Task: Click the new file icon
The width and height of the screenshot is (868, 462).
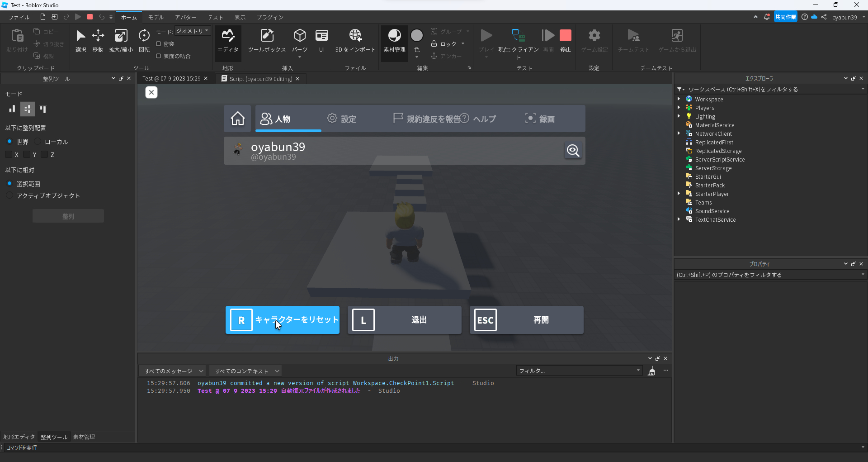Action: point(42,17)
